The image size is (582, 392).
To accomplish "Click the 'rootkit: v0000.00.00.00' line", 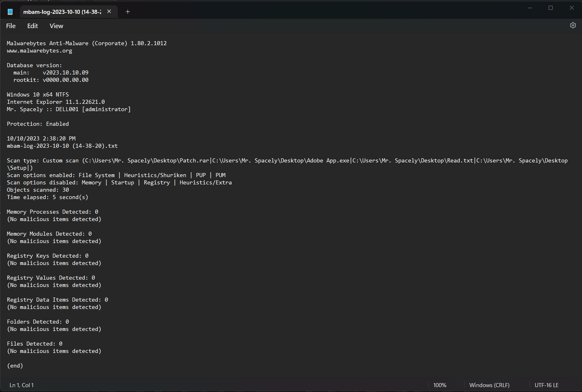I will (51, 80).
